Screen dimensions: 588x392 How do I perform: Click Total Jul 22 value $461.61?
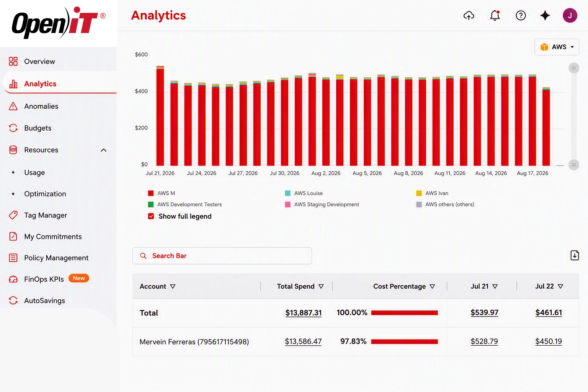[x=549, y=312]
